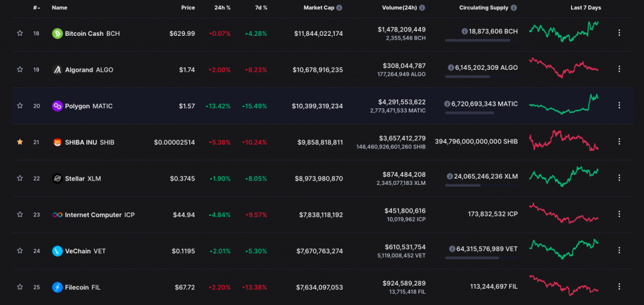
Task: Click info icon beside 64,315,576,989 VET
Action: tap(452, 249)
